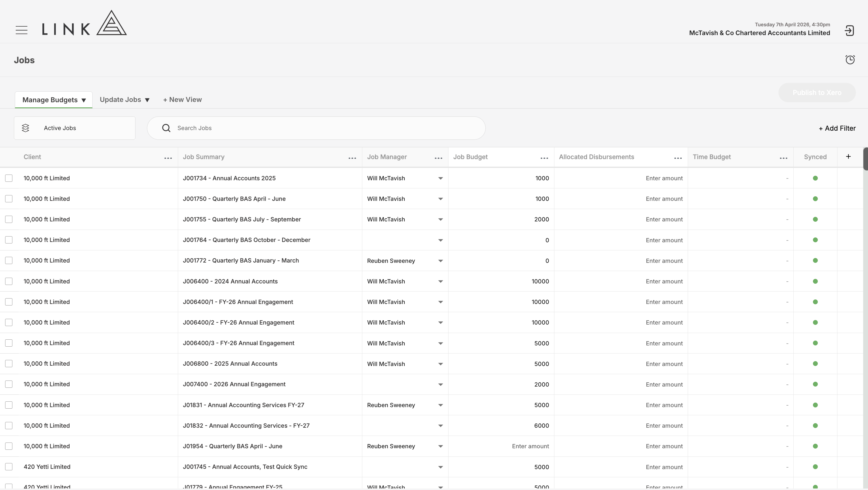
Task: Click J006400/2 - FY-26 Annual Engagement
Action: [239, 322]
